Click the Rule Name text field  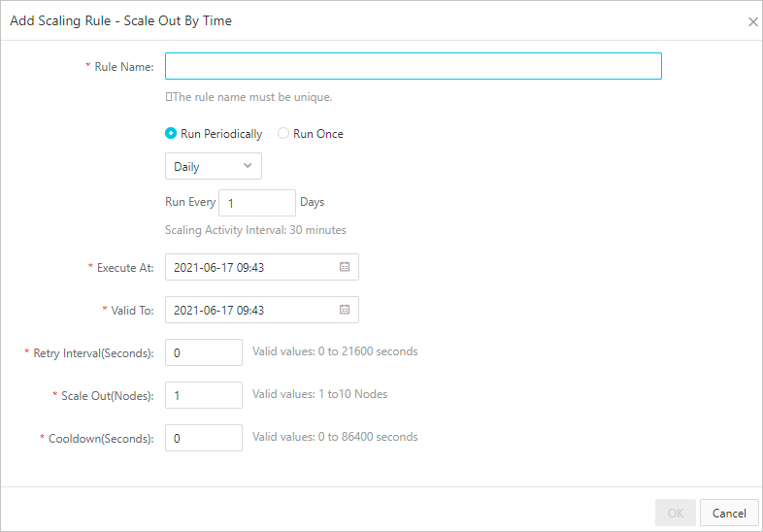pyautogui.click(x=413, y=66)
